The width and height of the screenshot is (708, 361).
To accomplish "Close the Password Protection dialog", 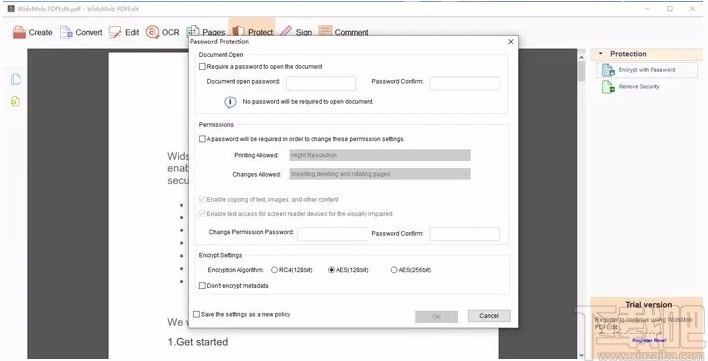I will [511, 42].
